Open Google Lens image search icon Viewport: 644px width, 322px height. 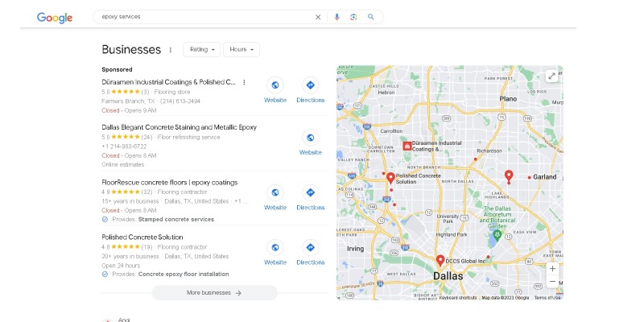pos(353,17)
